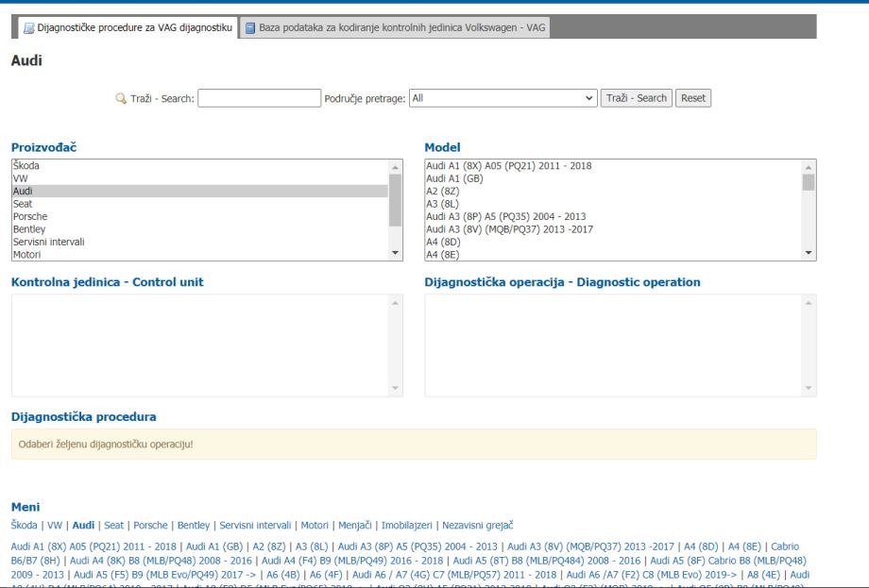
Task: Follow Audi A6 /A7 (F2) C8 2019-> link
Action: click(x=652, y=575)
